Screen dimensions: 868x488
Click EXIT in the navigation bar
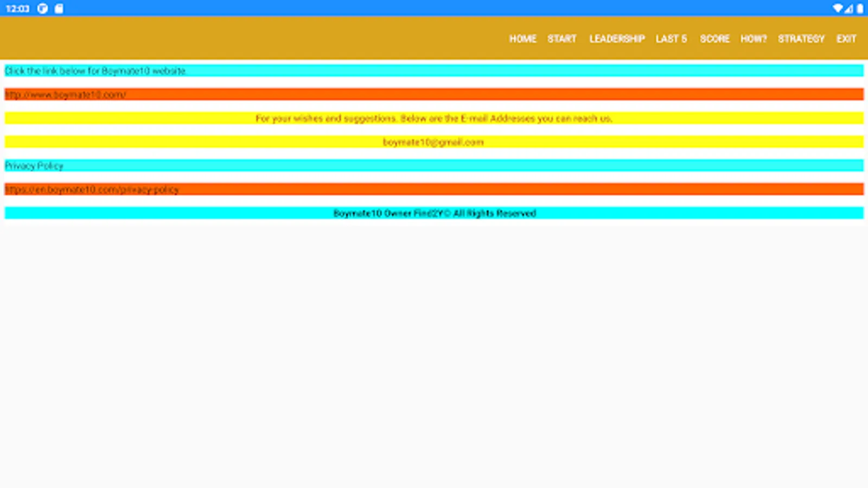click(846, 38)
